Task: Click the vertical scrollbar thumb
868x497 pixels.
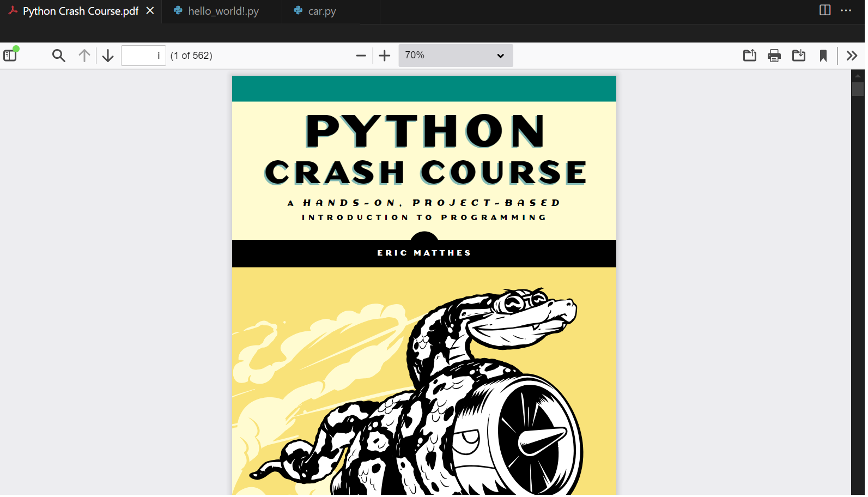Action: click(x=858, y=89)
